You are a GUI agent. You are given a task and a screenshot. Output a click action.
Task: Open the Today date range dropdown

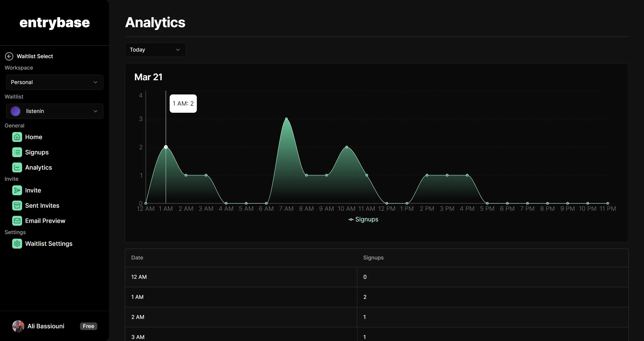click(x=155, y=50)
